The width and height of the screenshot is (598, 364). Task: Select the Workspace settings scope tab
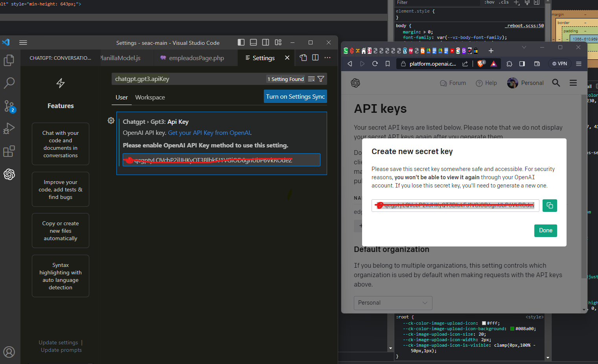(150, 97)
